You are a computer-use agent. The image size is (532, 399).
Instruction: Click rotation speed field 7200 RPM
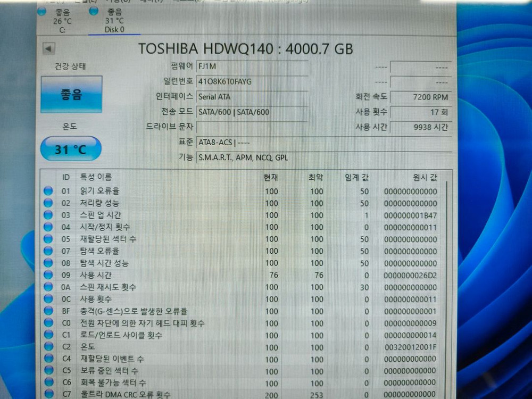pyautogui.click(x=421, y=97)
